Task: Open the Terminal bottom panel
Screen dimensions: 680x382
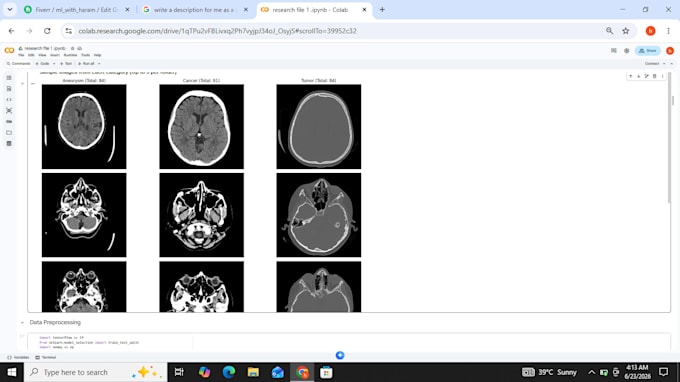Action: point(46,358)
